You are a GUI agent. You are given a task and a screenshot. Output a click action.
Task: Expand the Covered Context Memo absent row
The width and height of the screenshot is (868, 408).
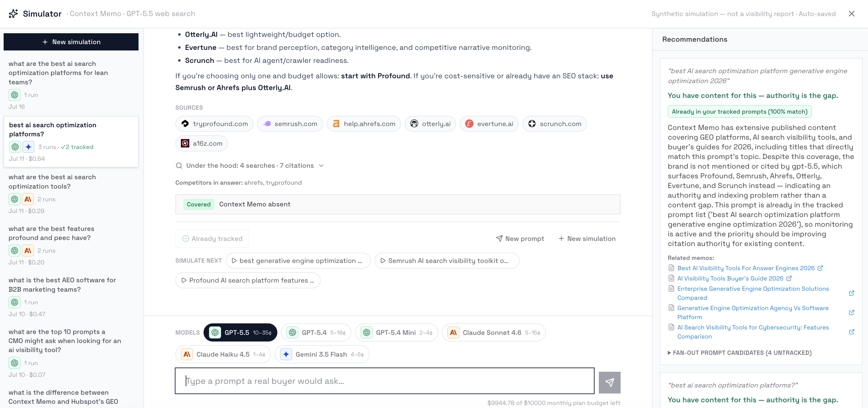398,204
